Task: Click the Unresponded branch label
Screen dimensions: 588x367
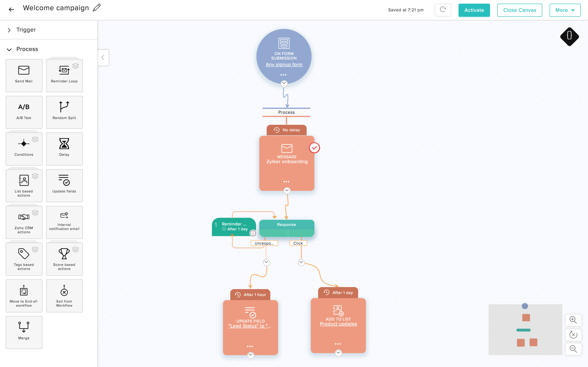Action: (264, 243)
